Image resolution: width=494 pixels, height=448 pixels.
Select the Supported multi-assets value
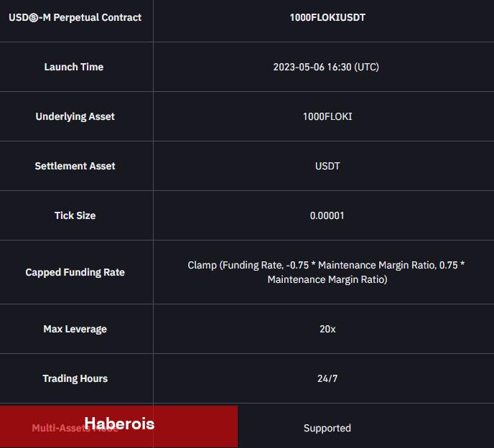[327, 428]
